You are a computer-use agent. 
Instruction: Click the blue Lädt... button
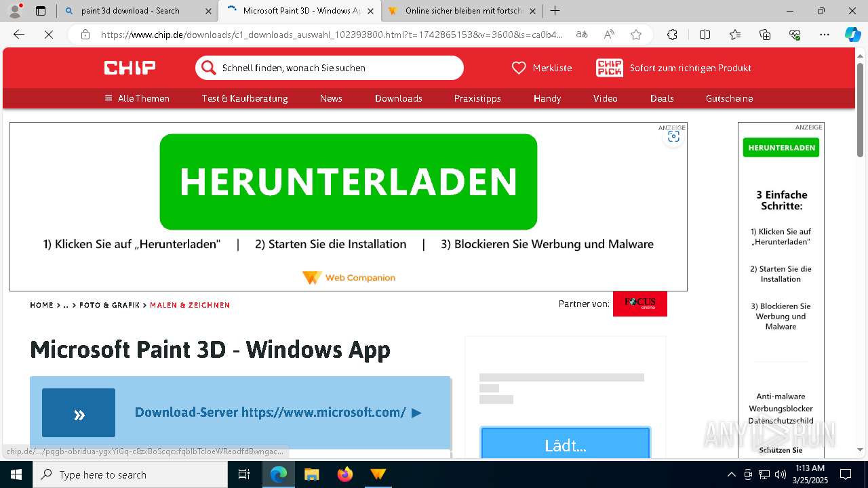click(x=566, y=444)
